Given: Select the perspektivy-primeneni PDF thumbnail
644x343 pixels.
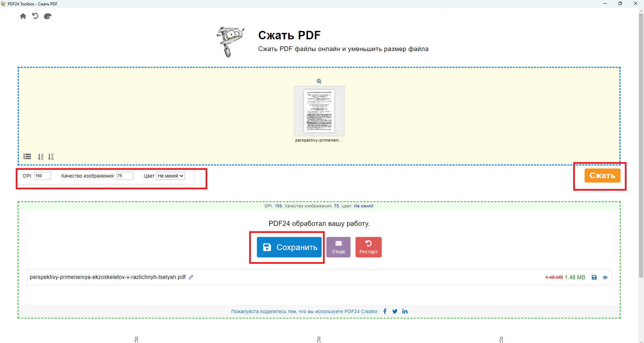Looking at the screenshot, I should point(319,111).
